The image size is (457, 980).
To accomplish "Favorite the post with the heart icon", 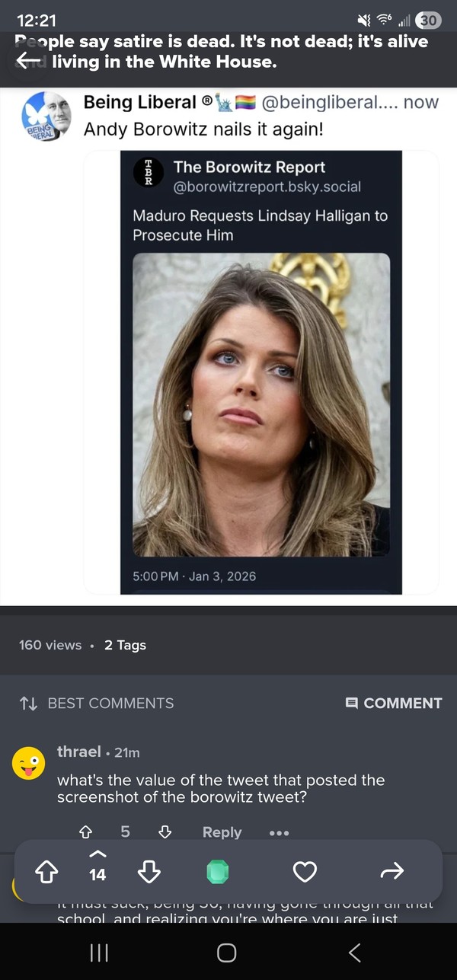I will click(305, 872).
